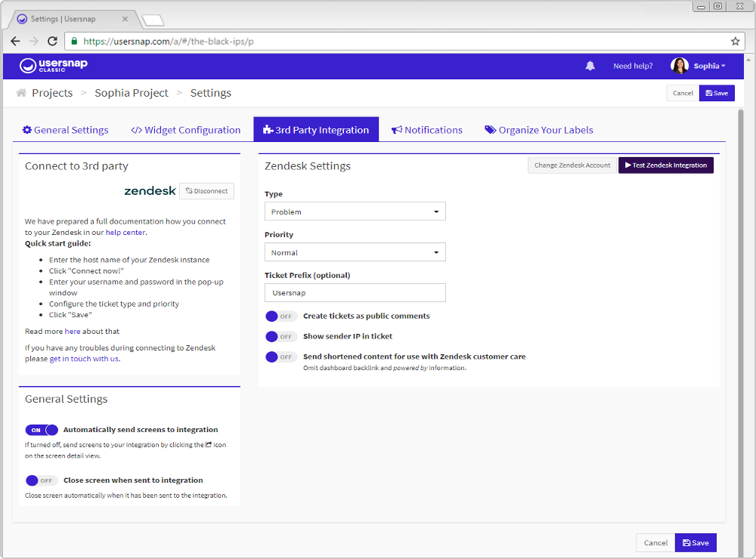Click the top Cancel button
This screenshot has height=559, width=756.
click(x=683, y=93)
